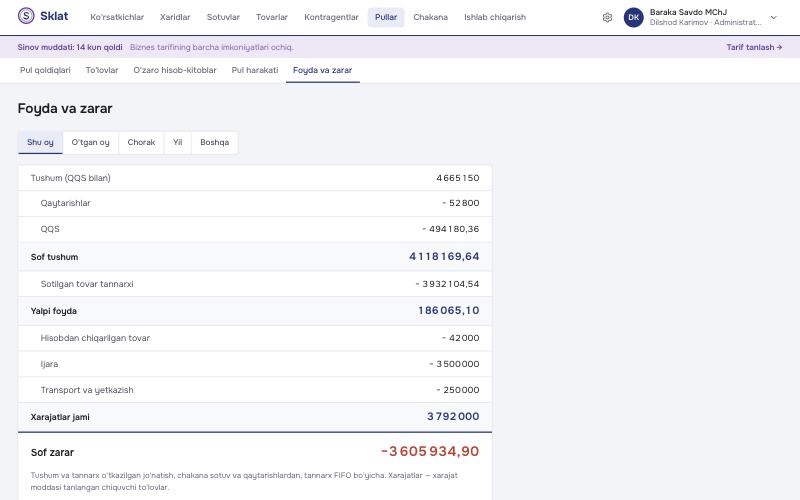Click the value 186 065,10
The width and height of the screenshot is (800, 500).
point(448,311)
